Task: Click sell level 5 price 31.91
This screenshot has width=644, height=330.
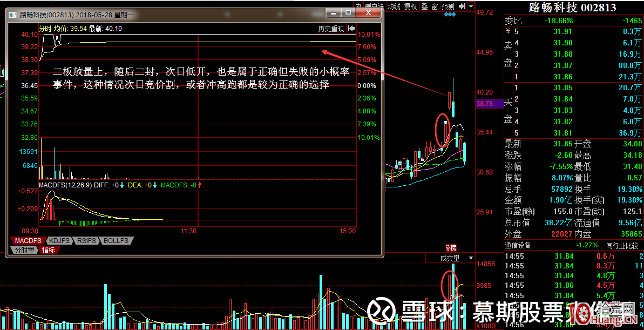Action: [562, 31]
